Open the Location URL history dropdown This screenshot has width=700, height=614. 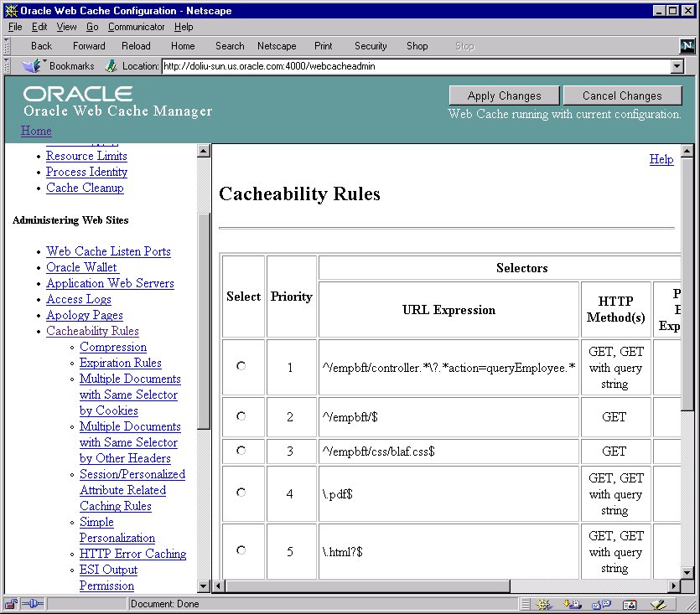coord(677,66)
